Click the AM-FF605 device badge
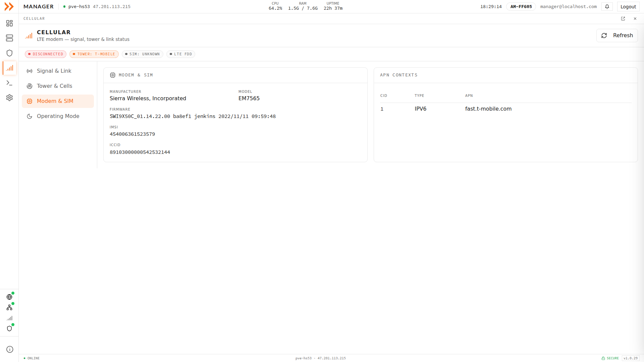The width and height of the screenshot is (644, 362). pyautogui.click(x=521, y=6)
